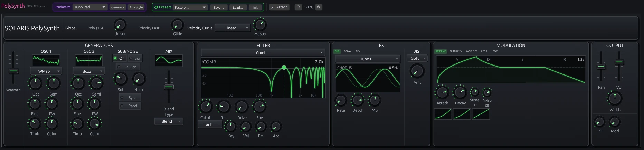
Task: Click the filter Cutoff knob
Action: pyautogui.click(x=206, y=107)
